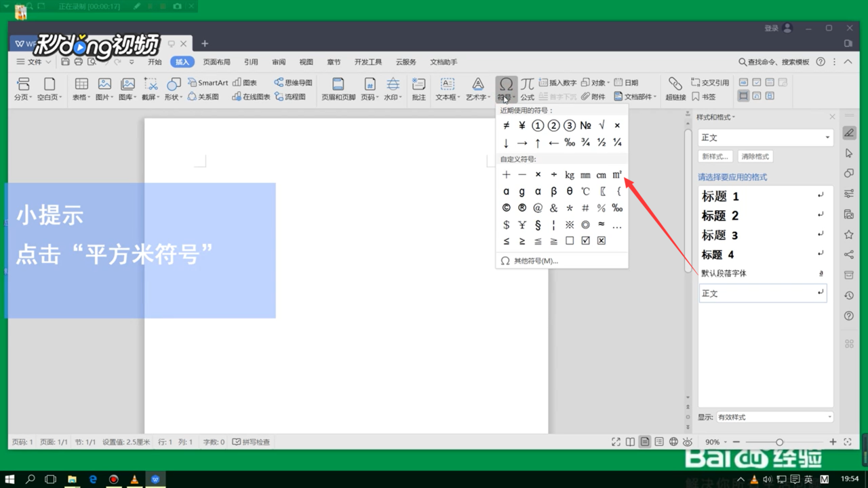The height and width of the screenshot is (488, 868).
Task: Apply the 标题 3 heading style
Action: coord(762,235)
